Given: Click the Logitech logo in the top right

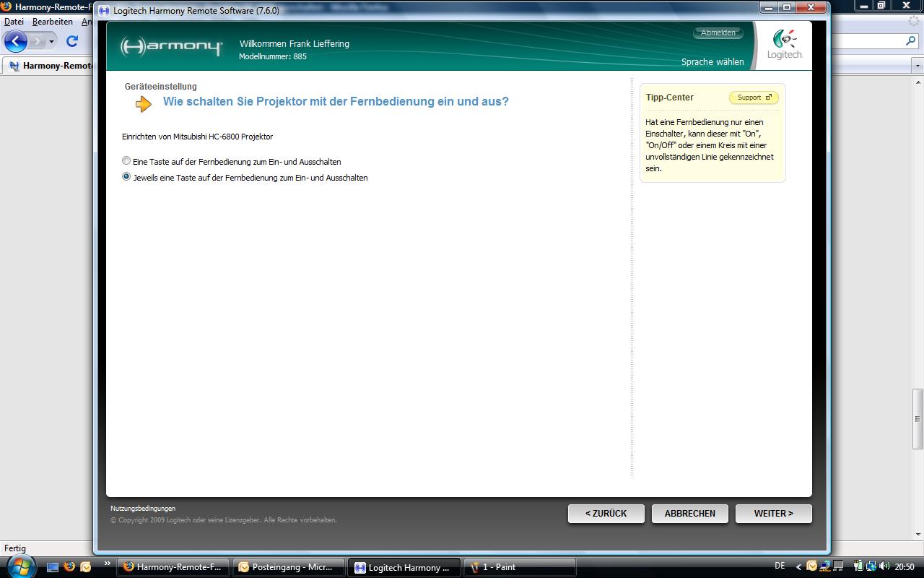Looking at the screenshot, I should tap(784, 45).
